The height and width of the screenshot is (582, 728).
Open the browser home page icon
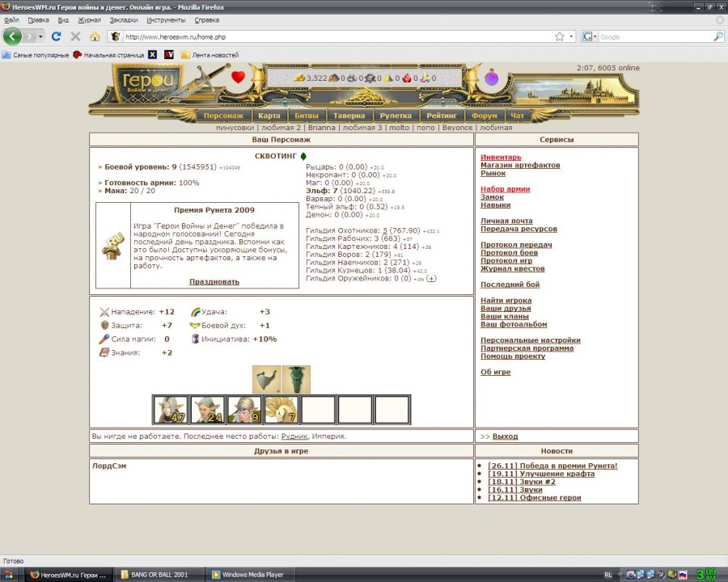coord(95,36)
